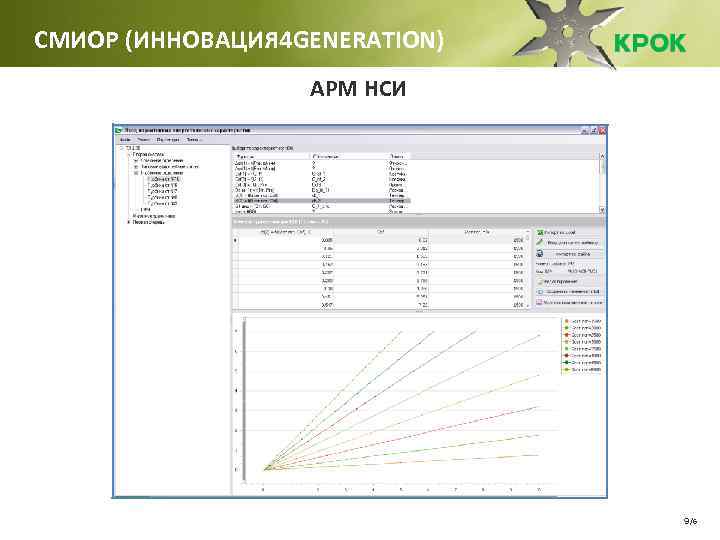Screen dimensions: 720x540
Task: Click the green app icon in the window title bar
Action: pos(119,130)
